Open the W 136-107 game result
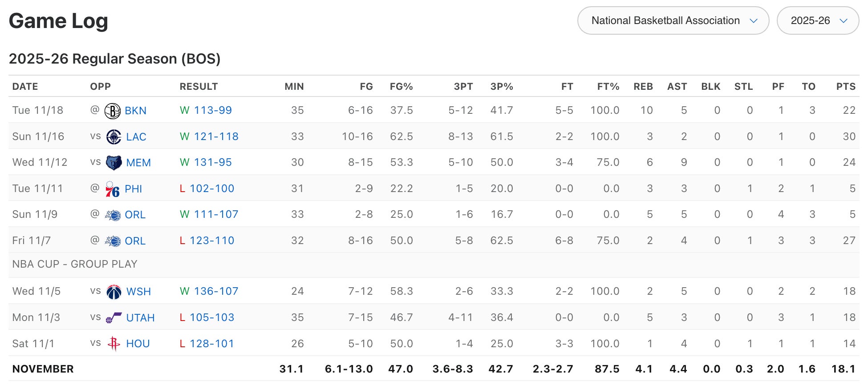The image size is (868, 385). pyautogui.click(x=216, y=291)
